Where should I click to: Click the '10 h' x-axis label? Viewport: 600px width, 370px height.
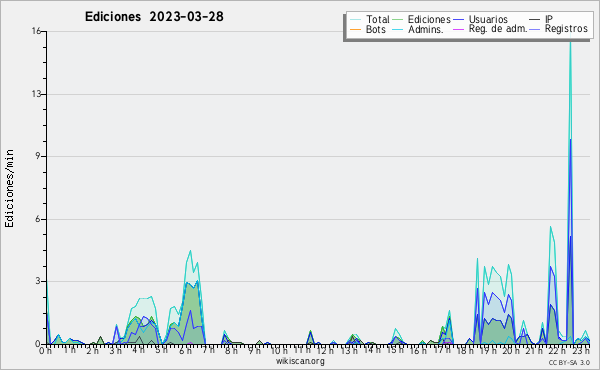[279, 351]
